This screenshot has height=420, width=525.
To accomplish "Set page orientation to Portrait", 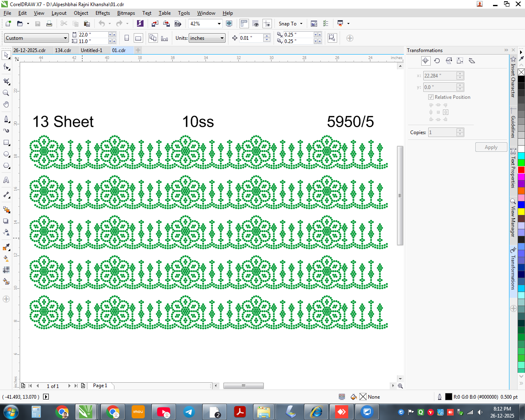I will coord(127,38).
